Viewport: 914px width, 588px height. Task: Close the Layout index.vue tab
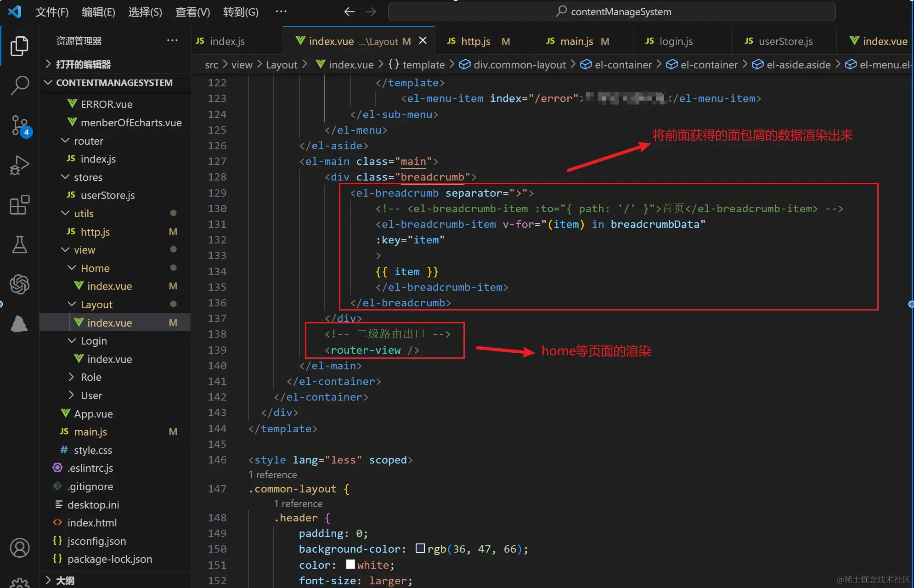pyautogui.click(x=423, y=41)
